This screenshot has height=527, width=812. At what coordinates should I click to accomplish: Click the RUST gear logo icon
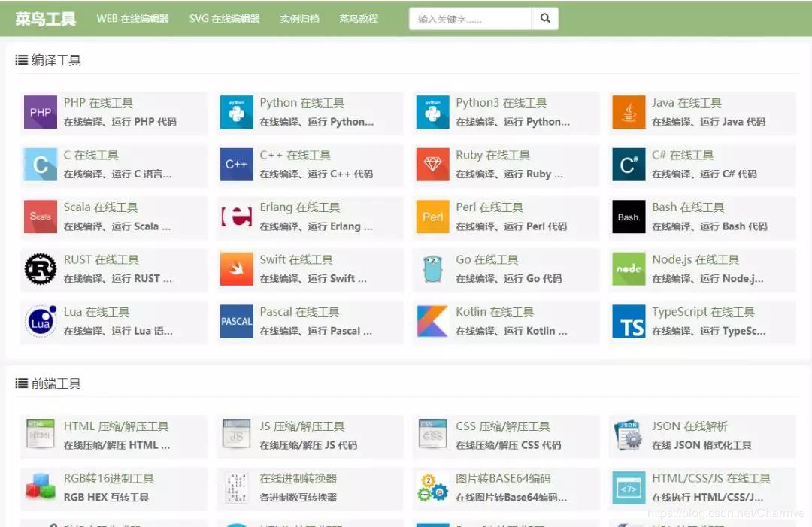[x=41, y=268]
